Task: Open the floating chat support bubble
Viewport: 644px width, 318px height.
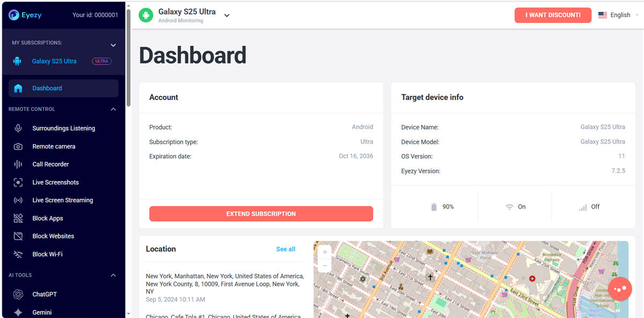Action: point(620,289)
